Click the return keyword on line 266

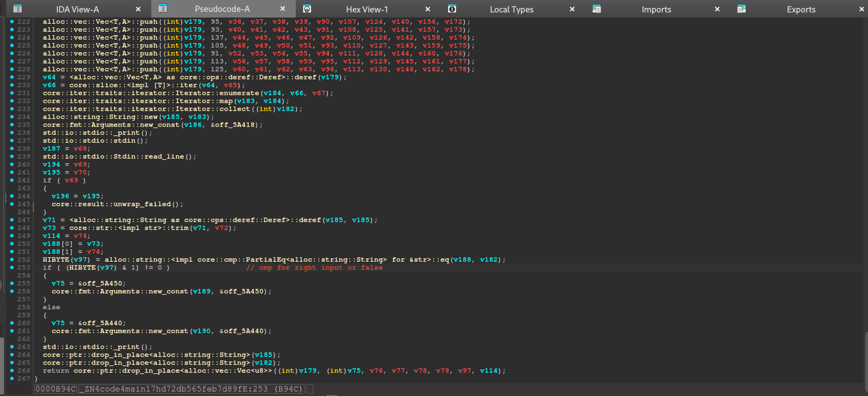click(56, 371)
